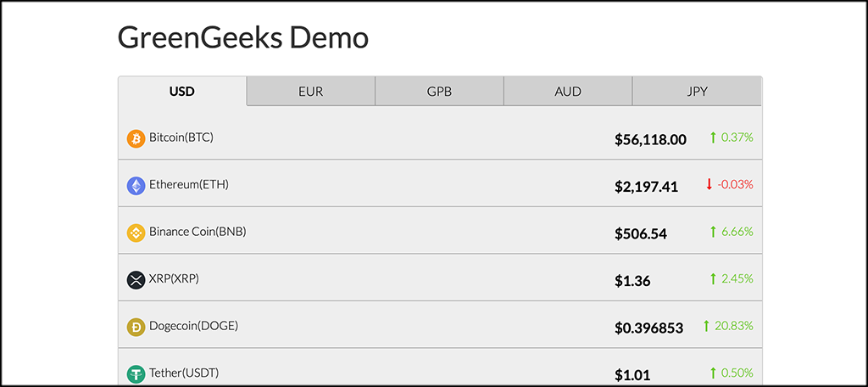The image size is (868, 387).
Task: Select the USD currency tab
Action: coord(182,92)
